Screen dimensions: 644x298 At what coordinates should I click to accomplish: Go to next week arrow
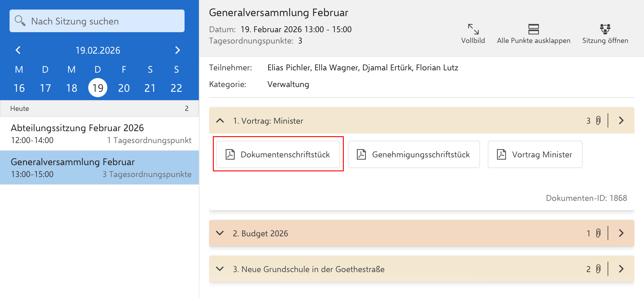[x=177, y=50]
